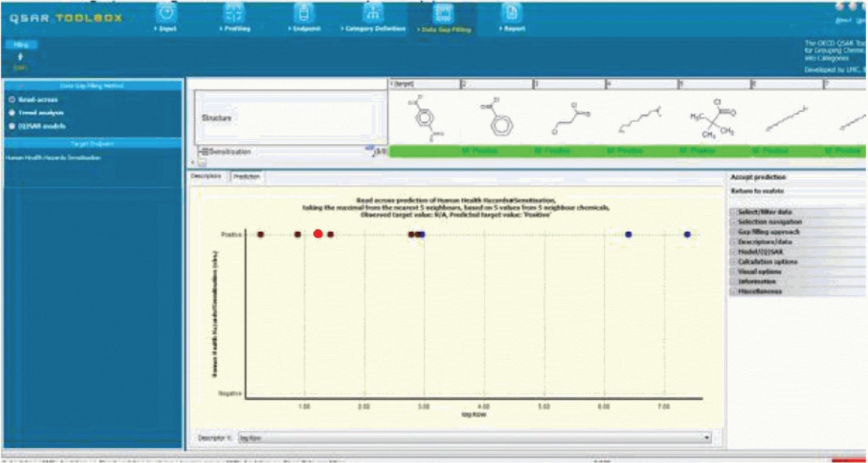This screenshot has height=463, width=868.
Task: Click the large red target data point
Action: click(x=318, y=234)
